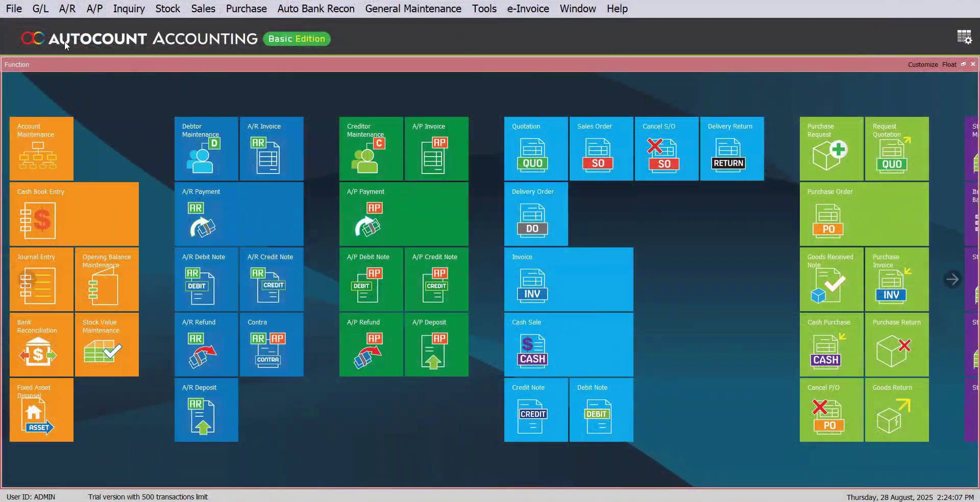Screen dimensions: 980x502
Task: Open the layout grid settings icon
Action: [964, 37]
